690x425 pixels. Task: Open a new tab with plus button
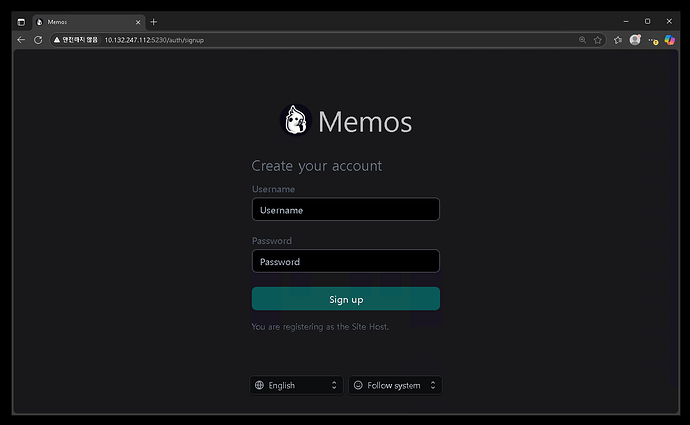[154, 22]
